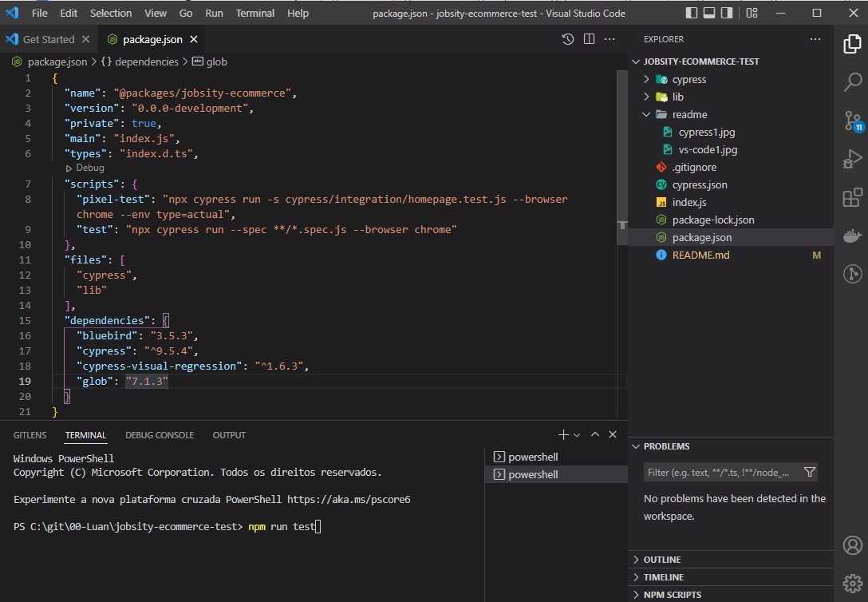Open Explorer Views and More Actions ellipsis
The image size is (868, 602).
pyautogui.click(x=815, y=39)
